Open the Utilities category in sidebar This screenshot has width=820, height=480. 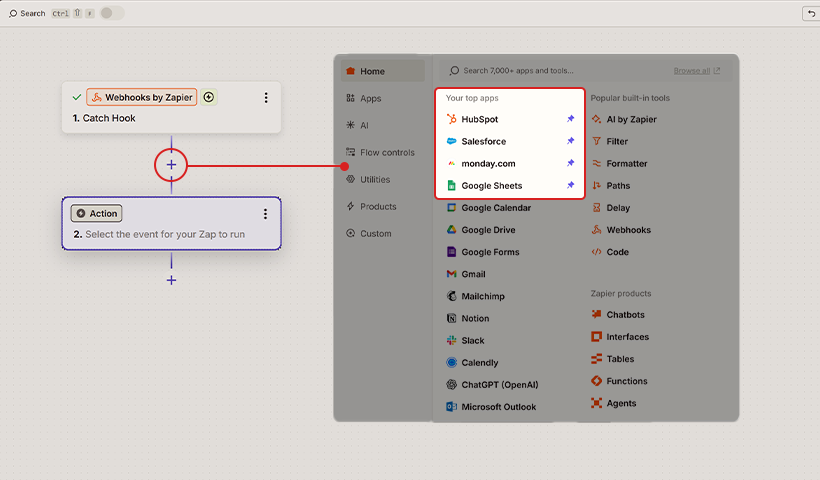[375, 180]
